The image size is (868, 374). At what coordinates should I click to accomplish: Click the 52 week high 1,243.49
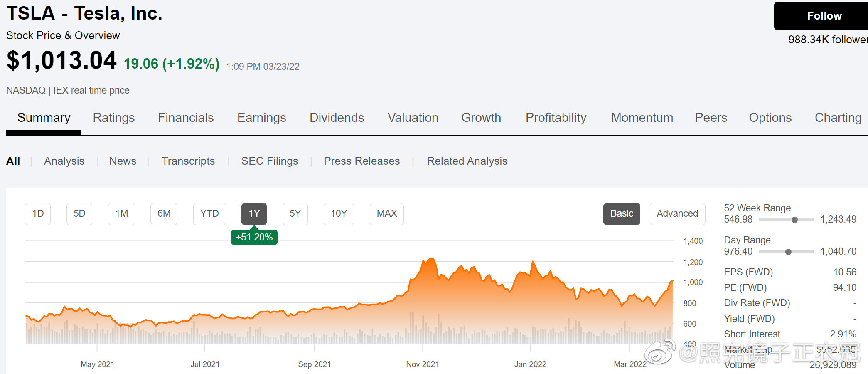point(838,219)
